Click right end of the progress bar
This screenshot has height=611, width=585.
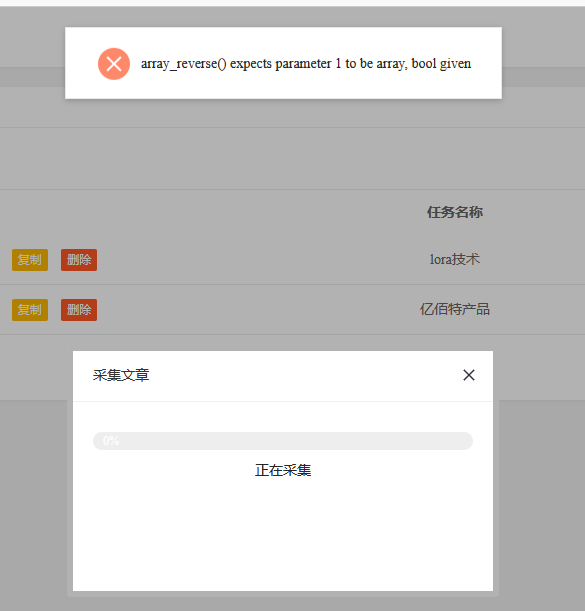point(466,441)
